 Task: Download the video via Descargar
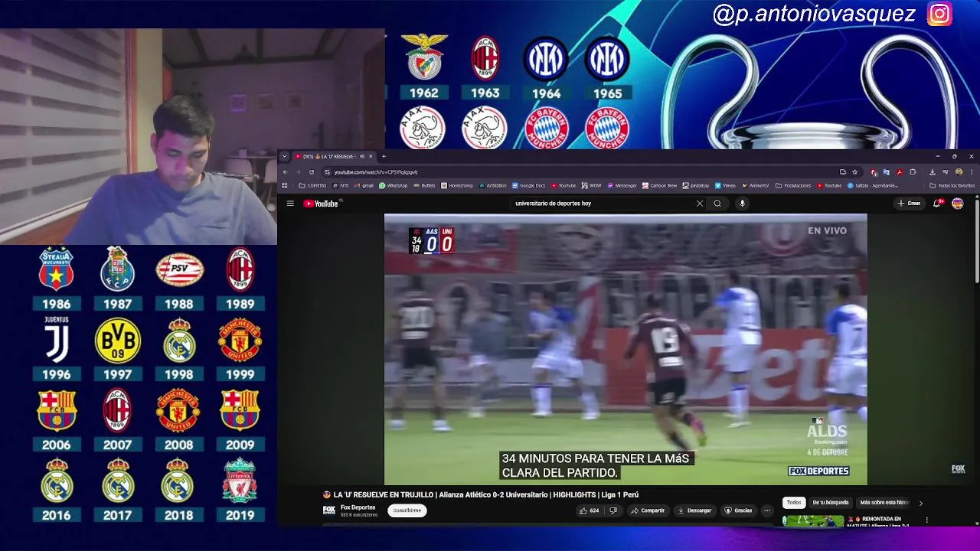click(x=695, y=510)
